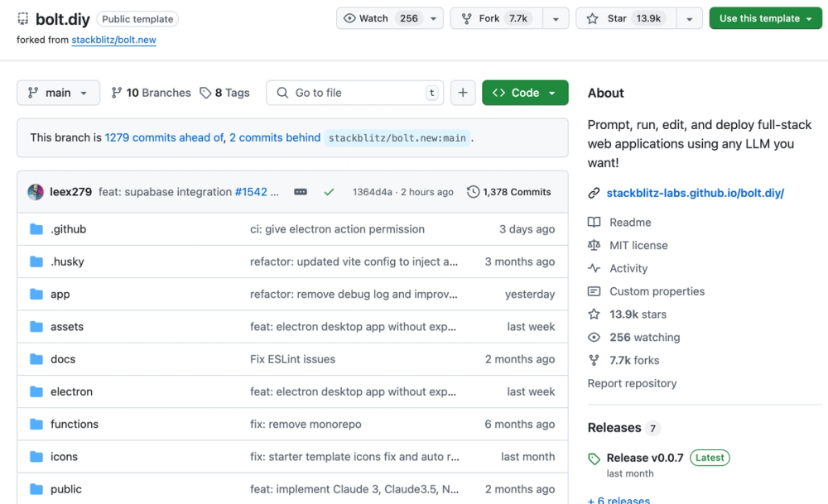Open the Releases 7 heading link

[623, 428]
